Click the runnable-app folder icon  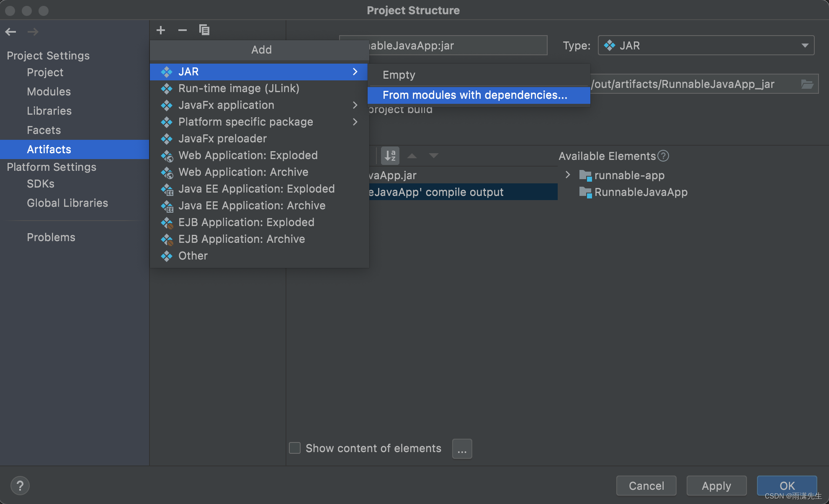(x=585, y=175)
